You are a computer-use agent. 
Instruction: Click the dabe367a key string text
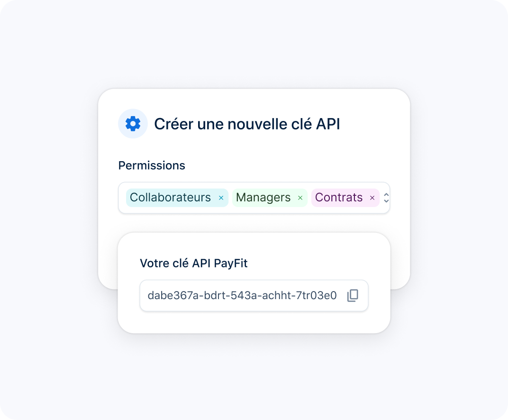click(x=242, y=295)
